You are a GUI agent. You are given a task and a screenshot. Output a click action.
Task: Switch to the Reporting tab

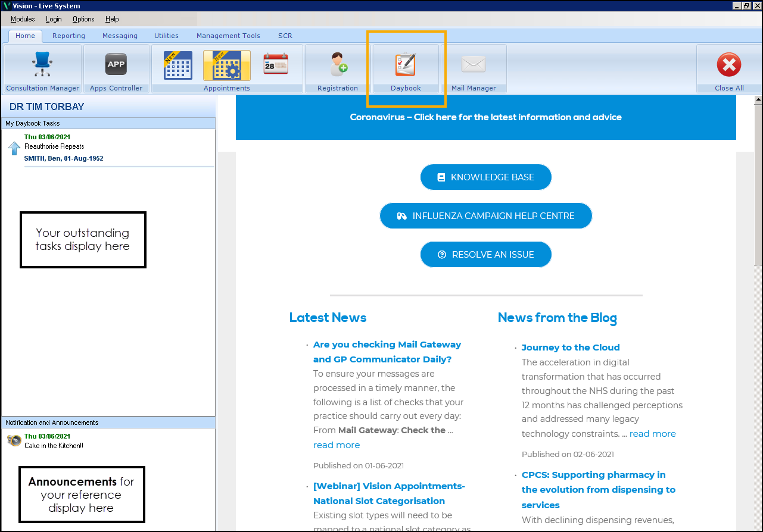tap(68, 36)
